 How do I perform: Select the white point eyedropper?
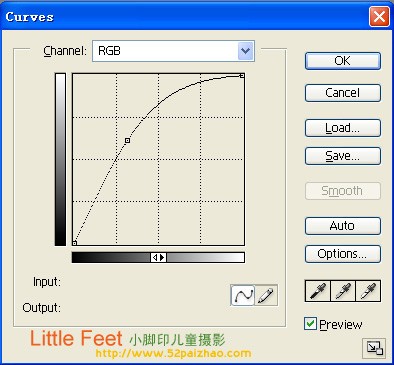click(x=368, y=291)
